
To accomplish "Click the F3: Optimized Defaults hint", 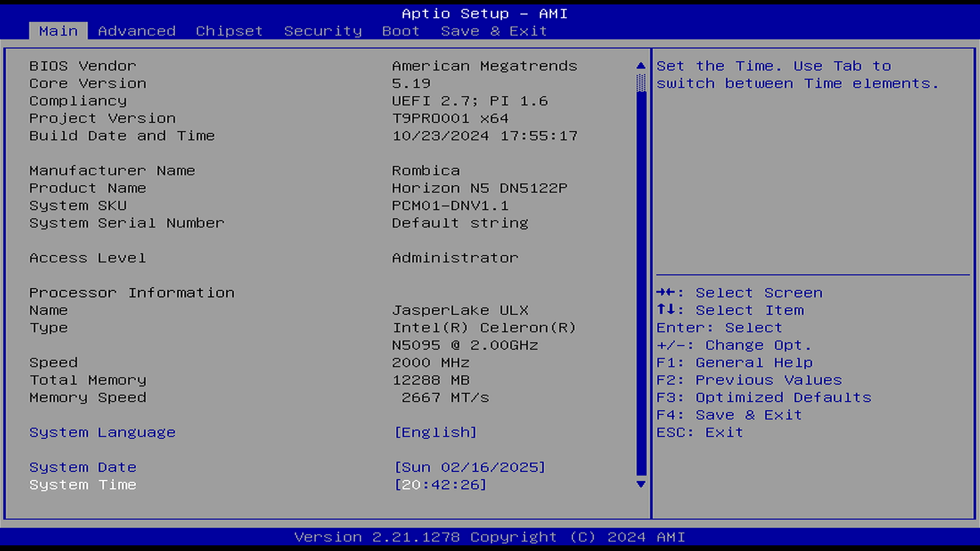I will click(764, 397).
